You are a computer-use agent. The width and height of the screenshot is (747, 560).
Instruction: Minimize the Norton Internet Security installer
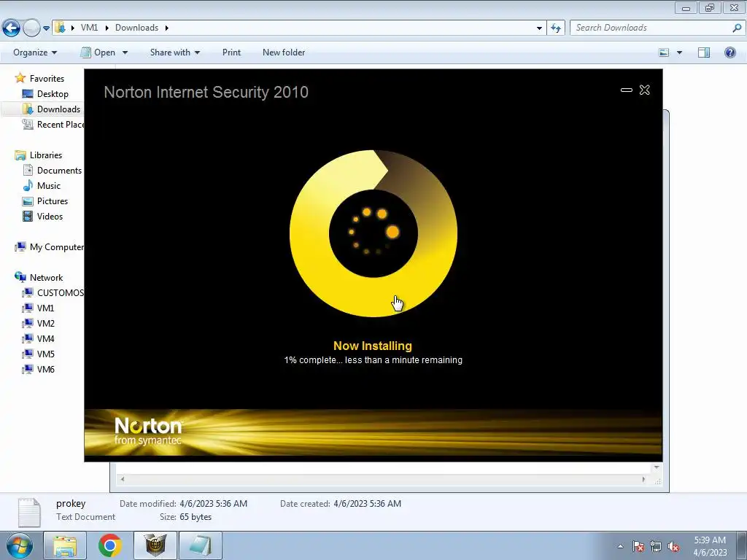pyautogui.click(x=627, y=90)
